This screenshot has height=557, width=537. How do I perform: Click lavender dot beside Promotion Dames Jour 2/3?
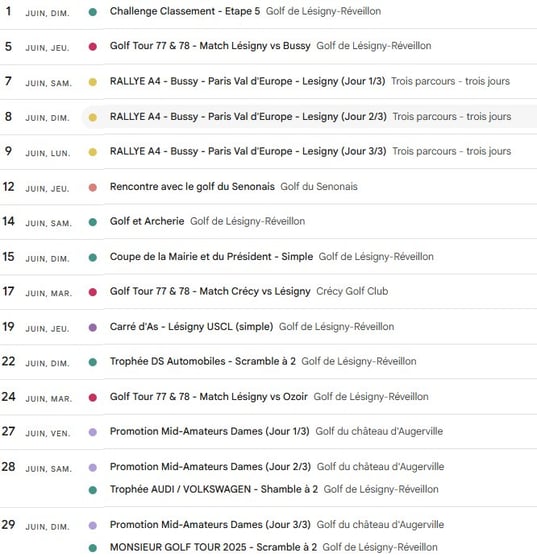pos(93,467)
